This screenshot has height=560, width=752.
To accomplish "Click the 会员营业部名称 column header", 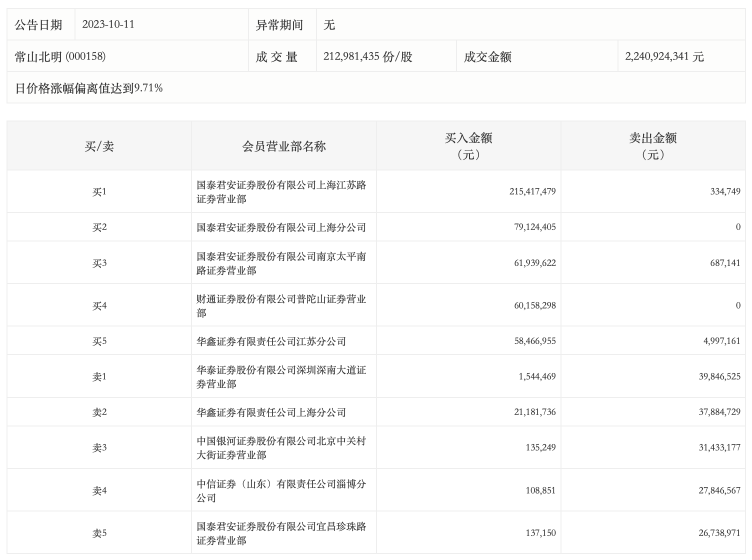I will (x=284, y=146).
